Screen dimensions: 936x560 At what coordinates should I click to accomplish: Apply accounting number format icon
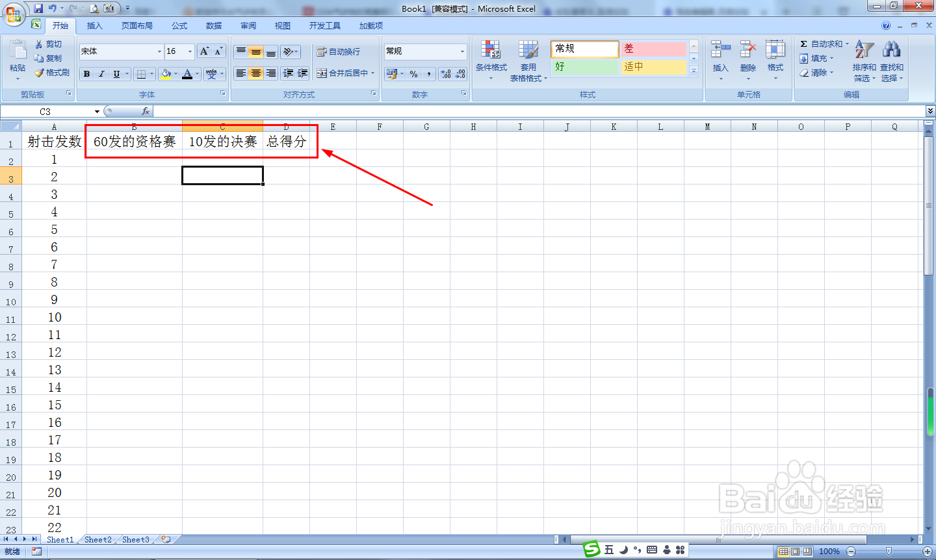(x=391, y=74)
